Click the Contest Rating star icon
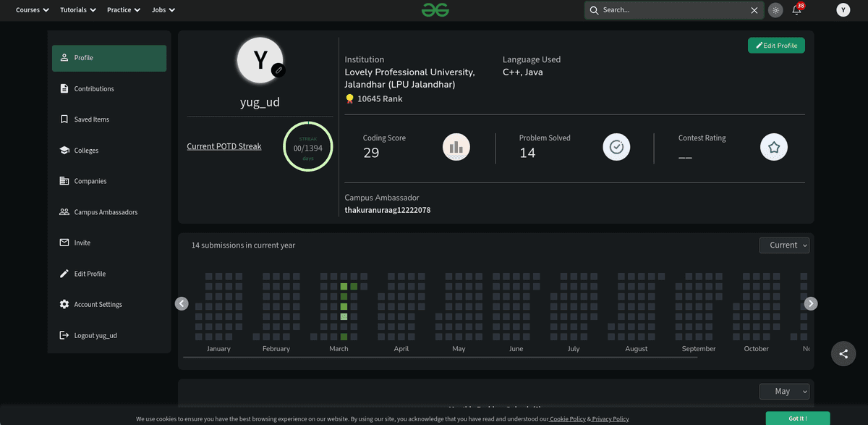This screenshot has width=868, height=425. point(773,147)
